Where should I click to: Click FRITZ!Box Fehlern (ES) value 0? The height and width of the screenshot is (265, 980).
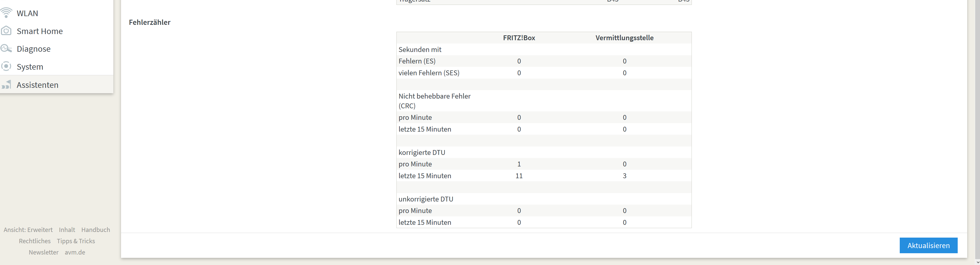(519, 61)
